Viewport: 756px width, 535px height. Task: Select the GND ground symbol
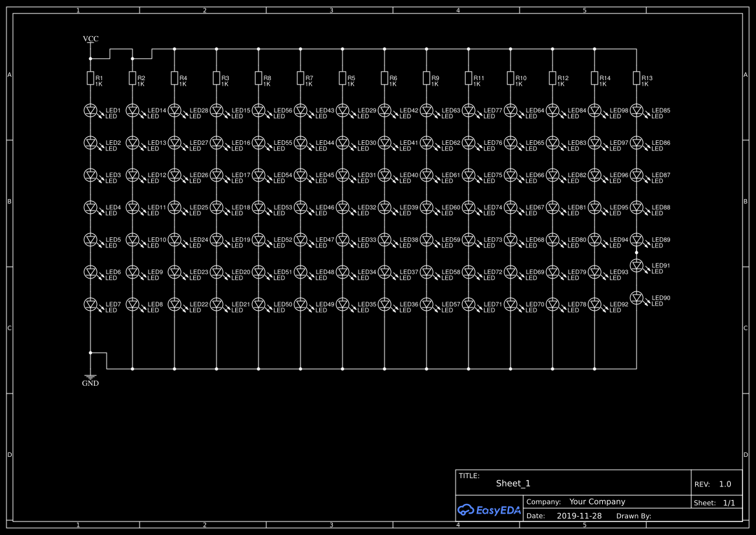[90, 377]
